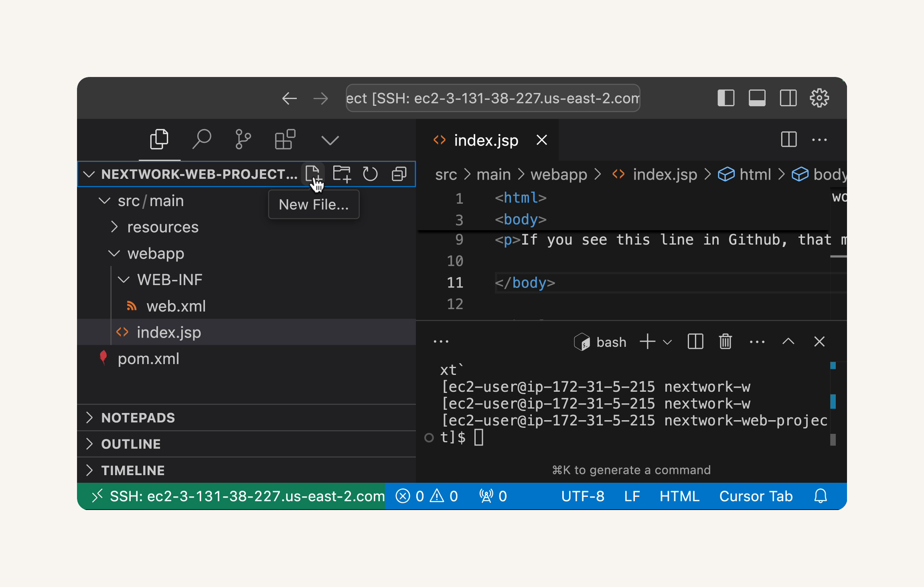
Task: Toggle the primary sidebar layout
Action: click(726, 98)
